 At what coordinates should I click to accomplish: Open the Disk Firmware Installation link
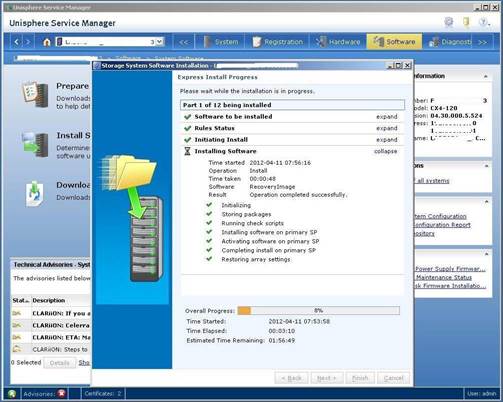(x=450, y=286)
